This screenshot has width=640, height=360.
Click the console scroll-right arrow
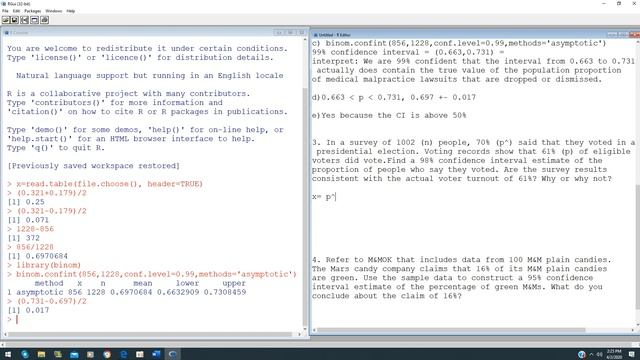click(300, 334)
